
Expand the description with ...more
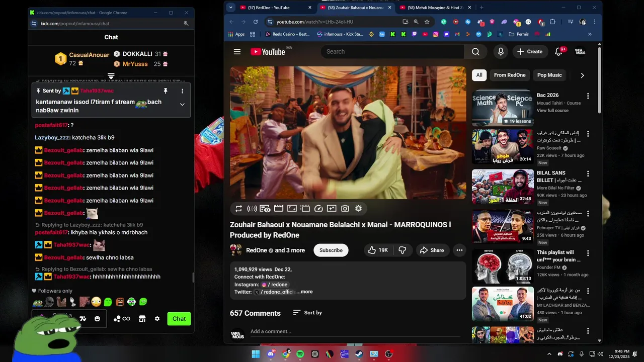304,292
